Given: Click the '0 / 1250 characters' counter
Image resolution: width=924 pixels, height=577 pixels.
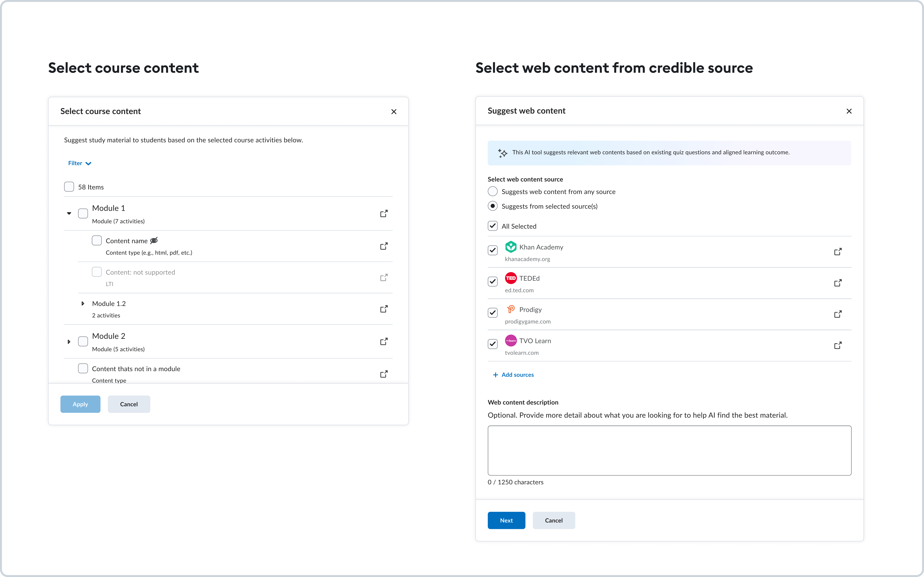Looking at the screenshot, I should (515, 482).
